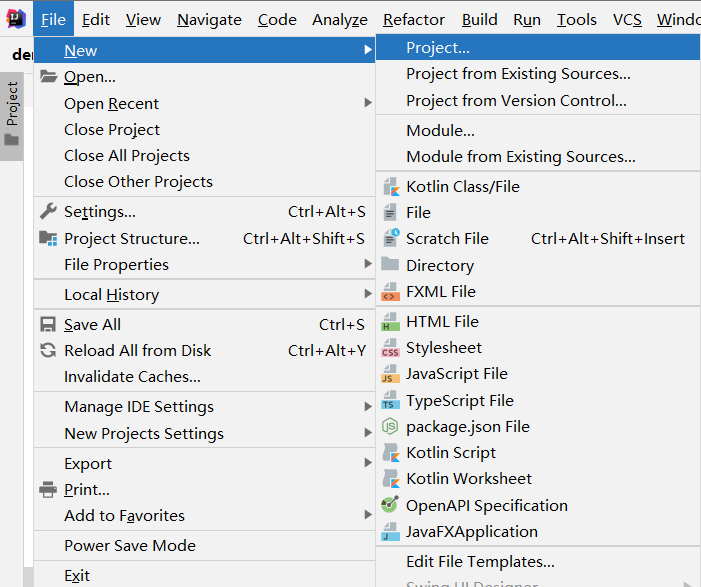
Task: Choose Close Project
Action: (204, 130)
